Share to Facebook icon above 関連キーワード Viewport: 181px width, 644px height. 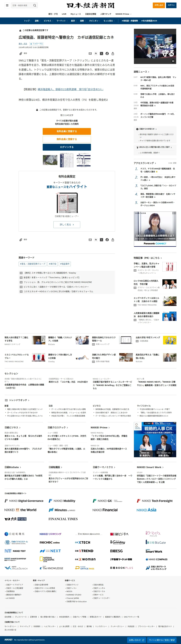click(x=107, y=240)
